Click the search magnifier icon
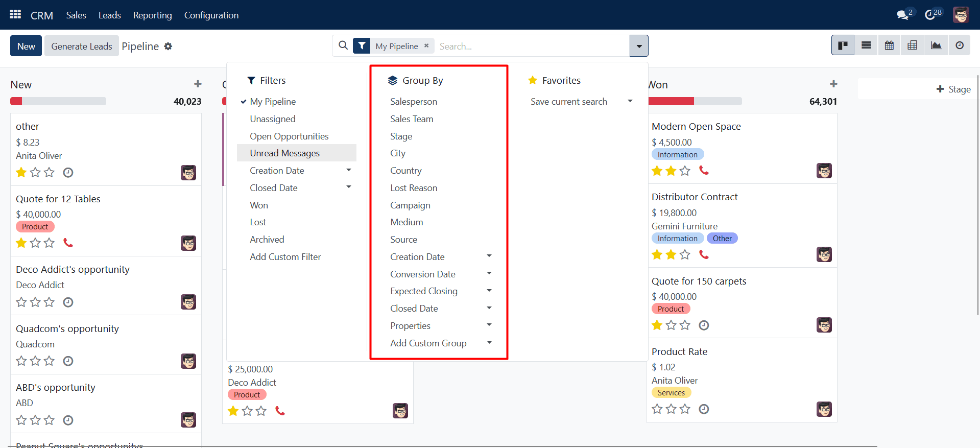 [343, 45]
